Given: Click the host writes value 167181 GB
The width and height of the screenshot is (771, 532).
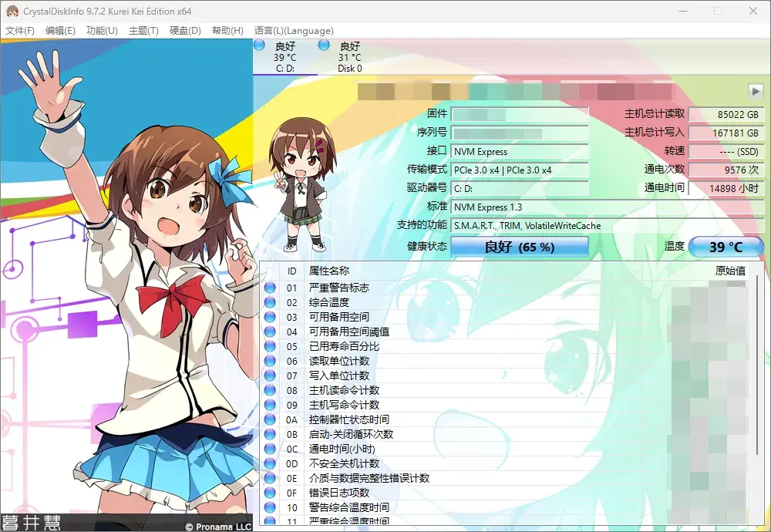Looking at the screenshot, I should coord(726,133).
